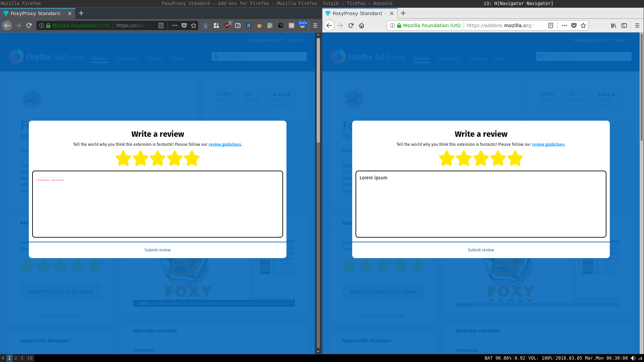Click the Greasemonkey monkey toolbar icon
The height and width of the screenshot is (362, 644).
[259, 25]
